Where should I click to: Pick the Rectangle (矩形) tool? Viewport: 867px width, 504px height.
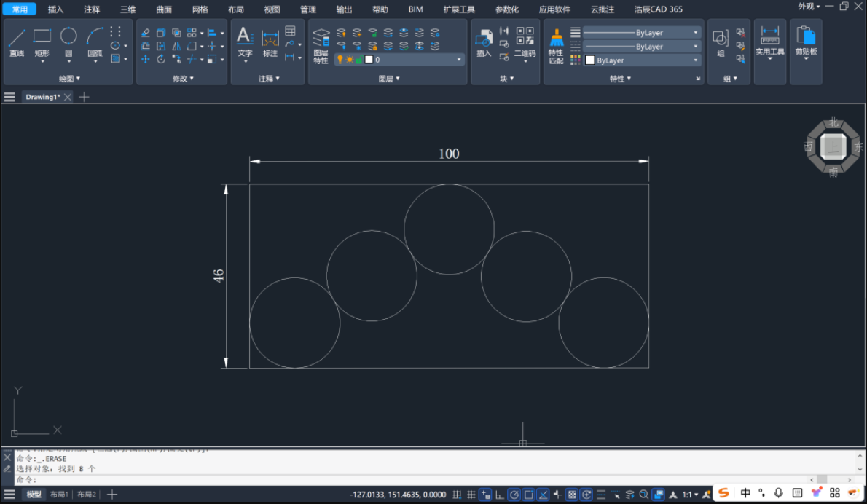[x=42, y=42]
